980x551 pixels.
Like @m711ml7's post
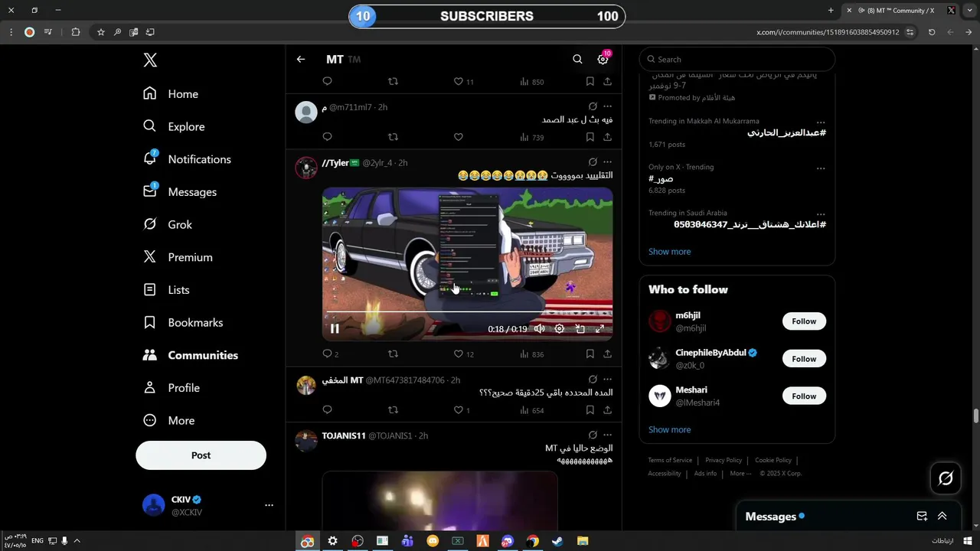click(458, 137)
